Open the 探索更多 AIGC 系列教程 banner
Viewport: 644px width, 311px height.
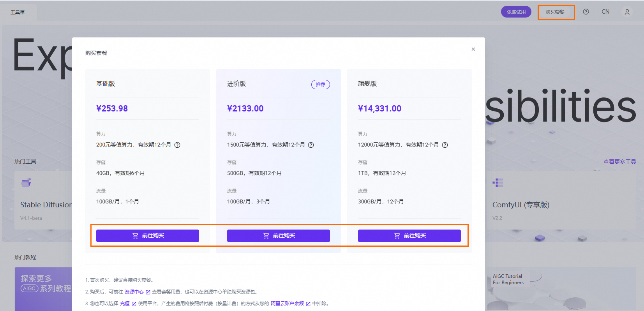[44, 289]
